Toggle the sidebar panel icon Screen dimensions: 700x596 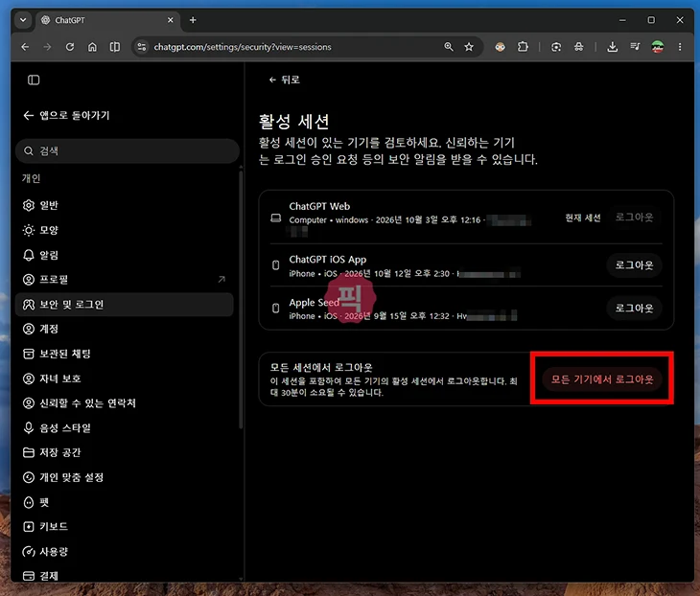tap(34, 80)
